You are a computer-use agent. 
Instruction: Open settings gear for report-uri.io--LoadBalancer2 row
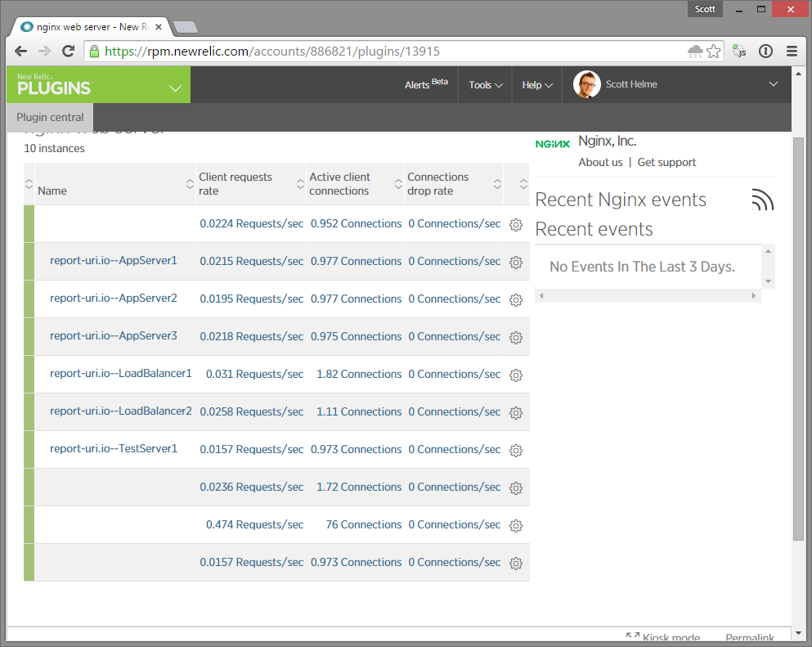coord(516,413)
